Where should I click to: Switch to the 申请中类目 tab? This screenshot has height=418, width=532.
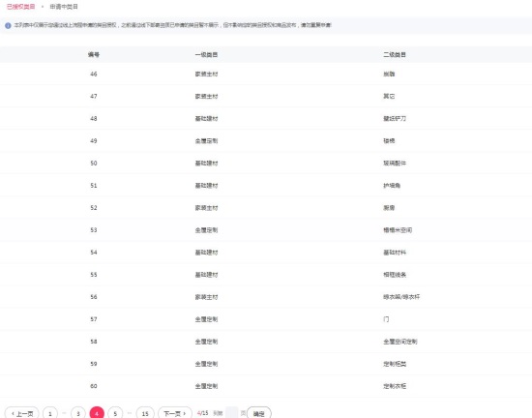64,7
